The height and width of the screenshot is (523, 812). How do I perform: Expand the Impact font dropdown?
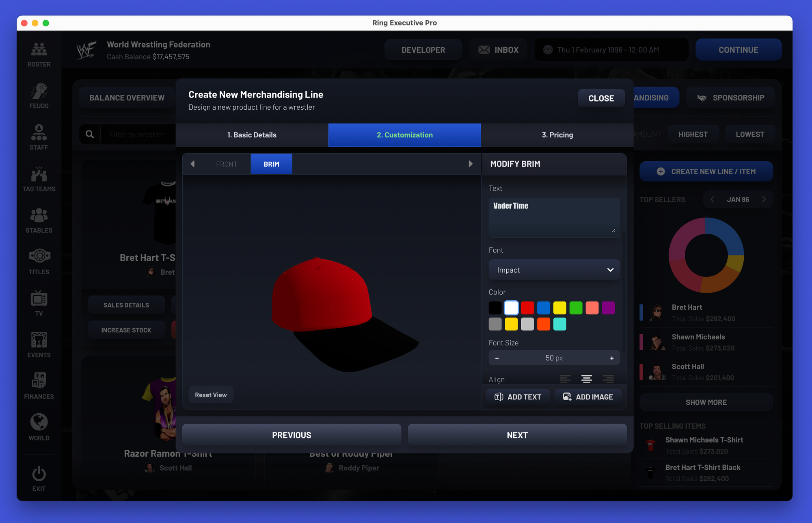554,270
